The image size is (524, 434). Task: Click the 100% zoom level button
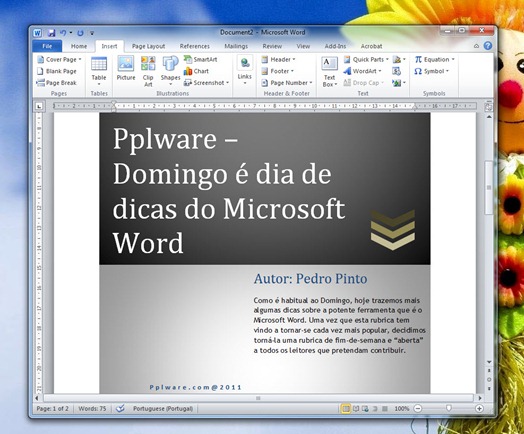click(402, 409)
